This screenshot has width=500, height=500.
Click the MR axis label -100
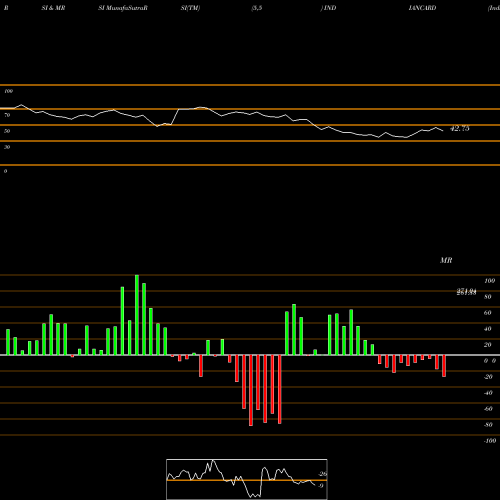[x=490, y=441]
